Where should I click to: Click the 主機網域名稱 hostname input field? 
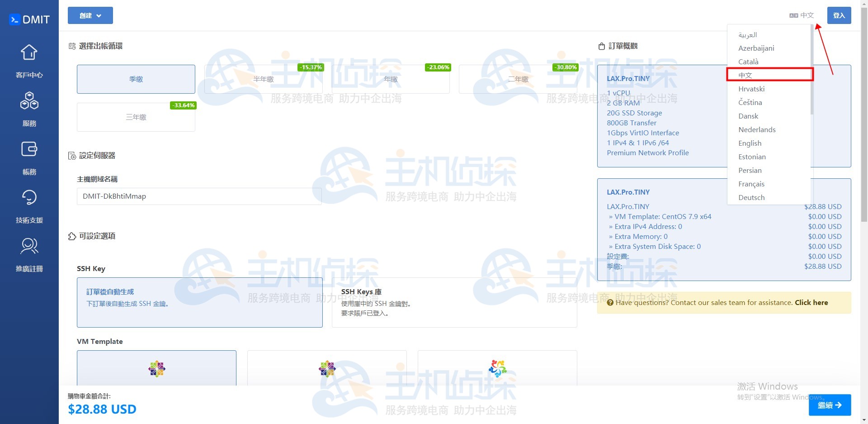click(199, 196)
